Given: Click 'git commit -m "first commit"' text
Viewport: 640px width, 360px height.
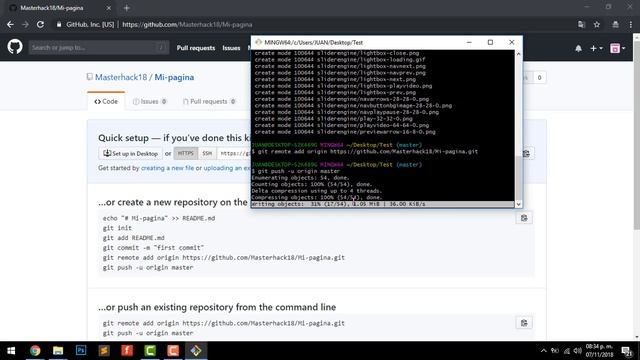Looking at the screenshot, I should tap(153, 248).
